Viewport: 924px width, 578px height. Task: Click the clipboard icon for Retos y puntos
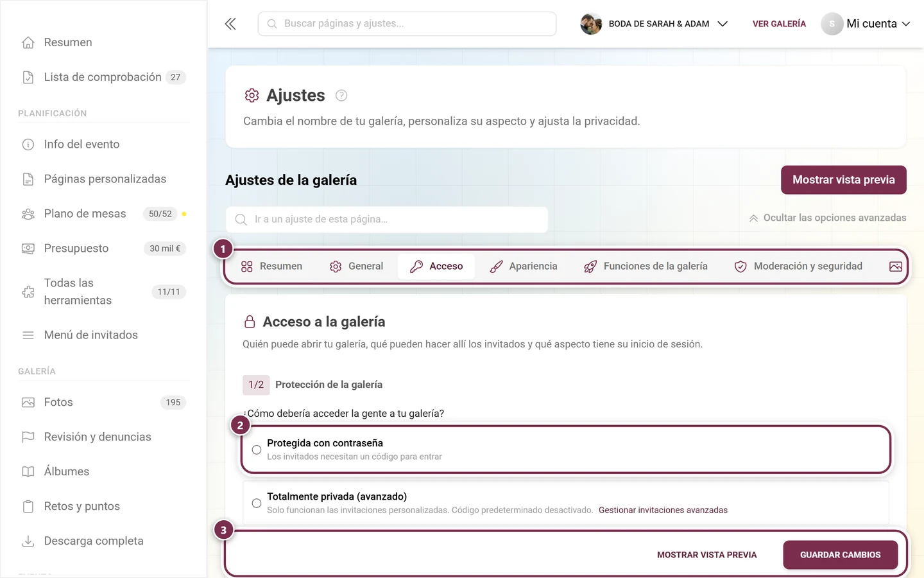[28, 507]
